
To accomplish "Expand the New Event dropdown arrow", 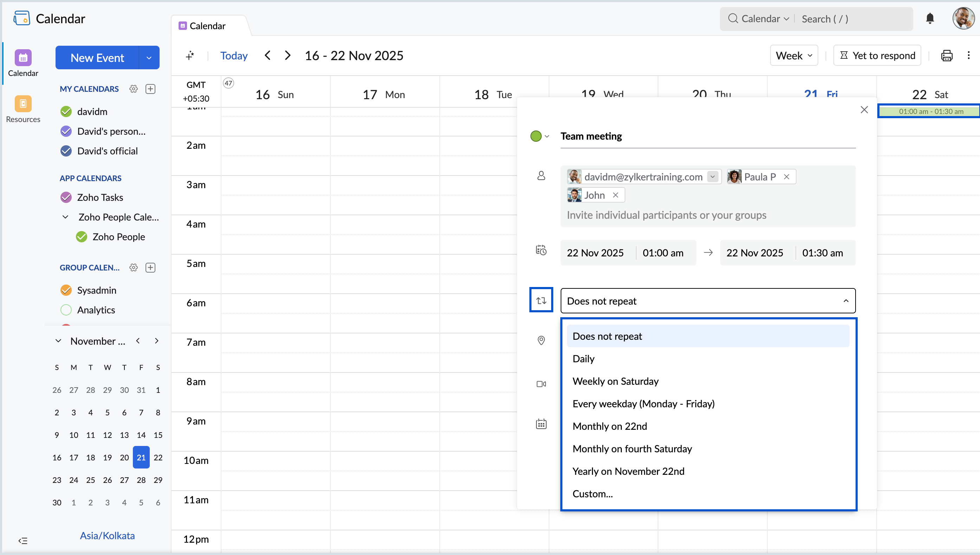I will click(x=149, y=57).
